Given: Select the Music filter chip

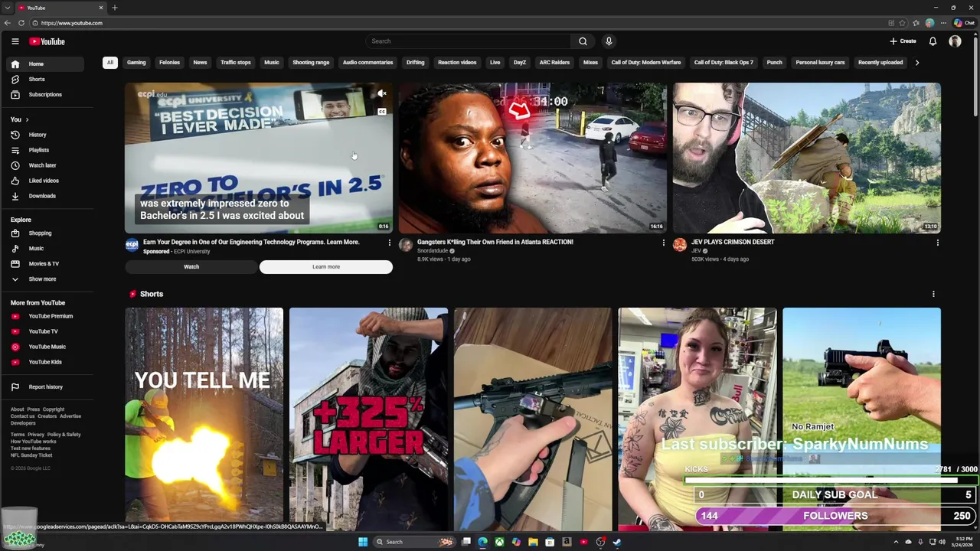Looking at the screenshot, I should click(272, 63).
